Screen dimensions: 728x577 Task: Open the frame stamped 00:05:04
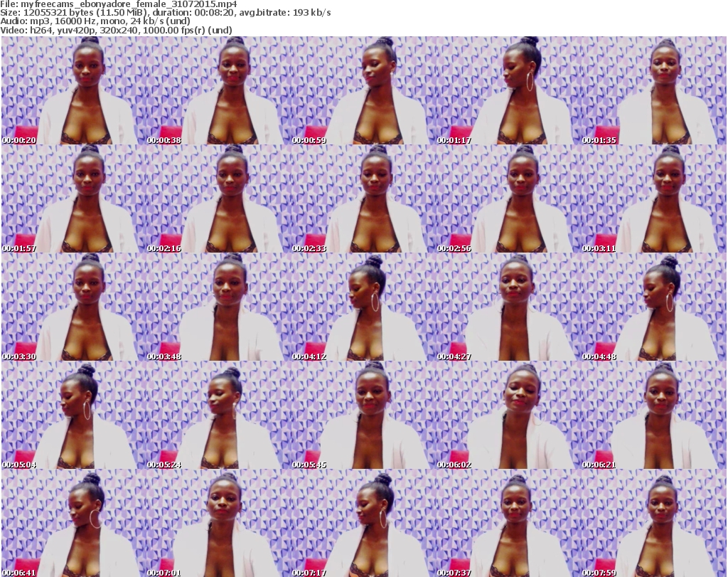pyautogui.click(x=74, y=415)
